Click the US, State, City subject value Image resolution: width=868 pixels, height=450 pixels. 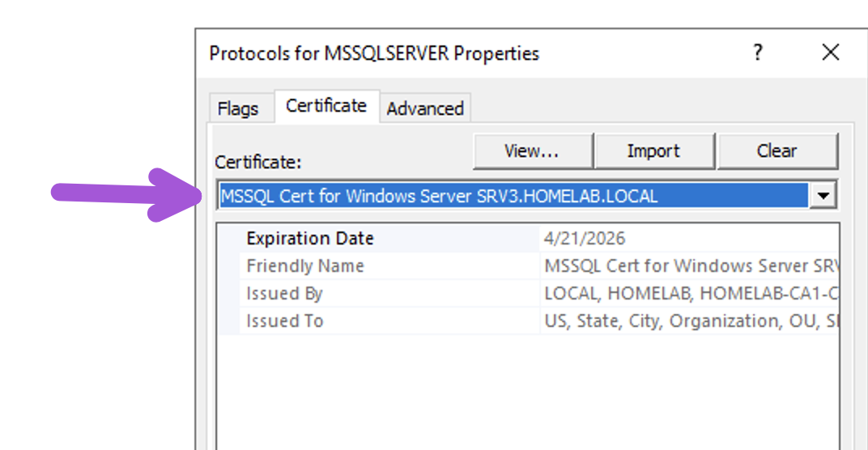[691, 321]
